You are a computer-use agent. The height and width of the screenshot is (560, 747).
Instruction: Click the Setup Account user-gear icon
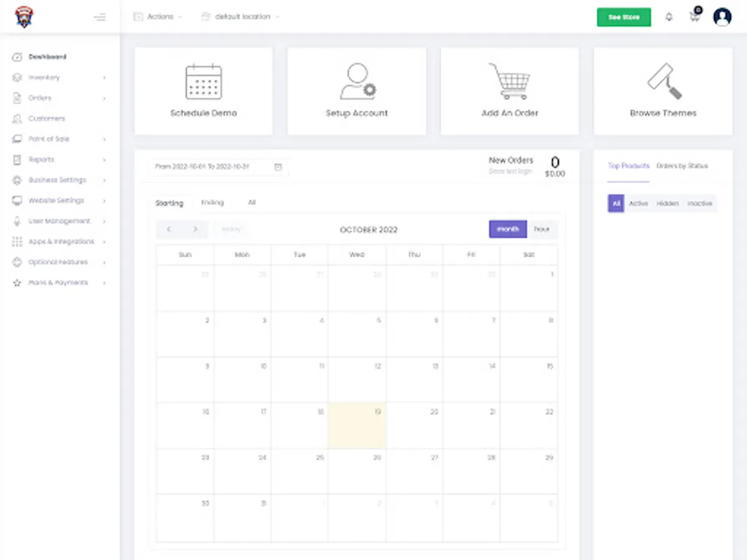(357, 82)
